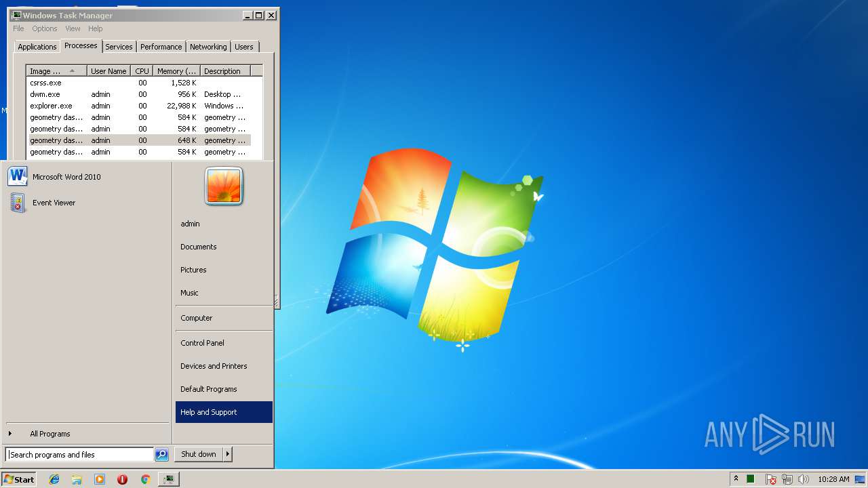868x488 pixels.
Task: Select the dwm.exe process row
Action: [x=138, y=94]
